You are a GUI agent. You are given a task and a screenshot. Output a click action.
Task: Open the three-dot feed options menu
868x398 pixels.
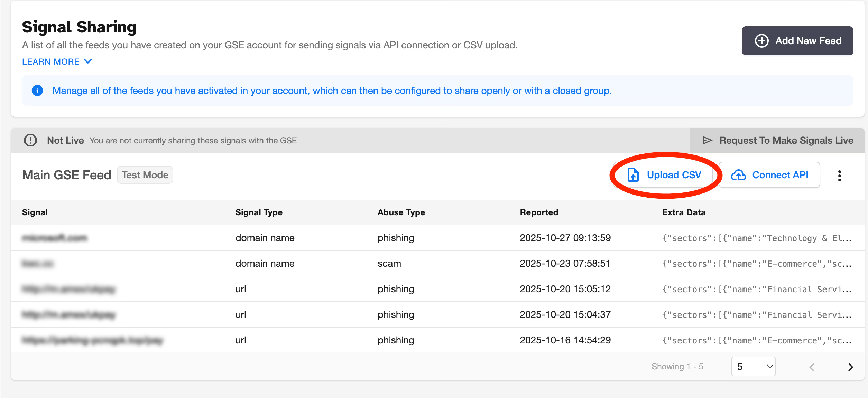coord(839,176)
